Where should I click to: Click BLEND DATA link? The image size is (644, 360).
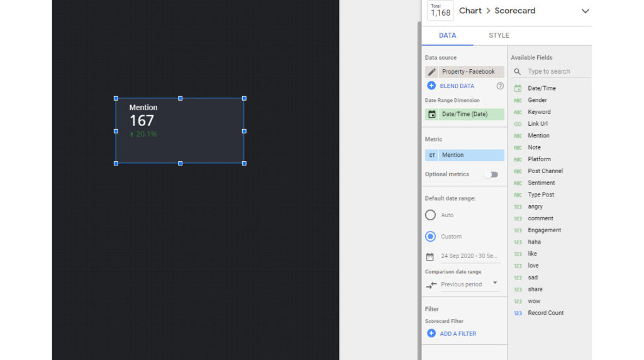click(x=457, y=86)
